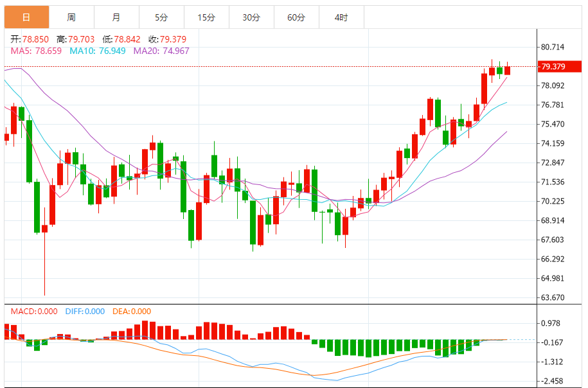Click the high price 79.703 value
This screenshot has height=388, width=588.
[82, 39]
